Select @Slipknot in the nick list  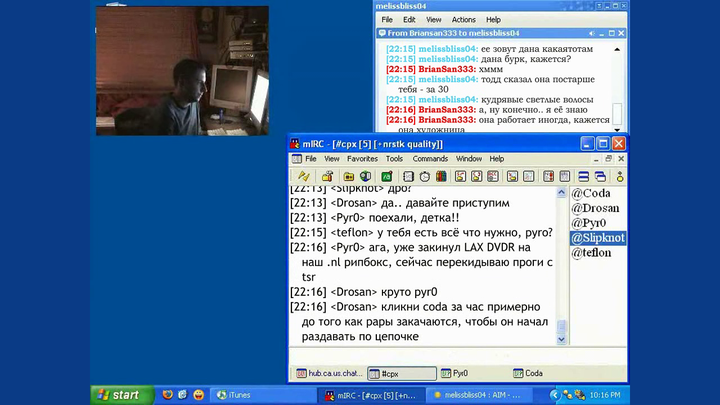click(x=598, y=238)
